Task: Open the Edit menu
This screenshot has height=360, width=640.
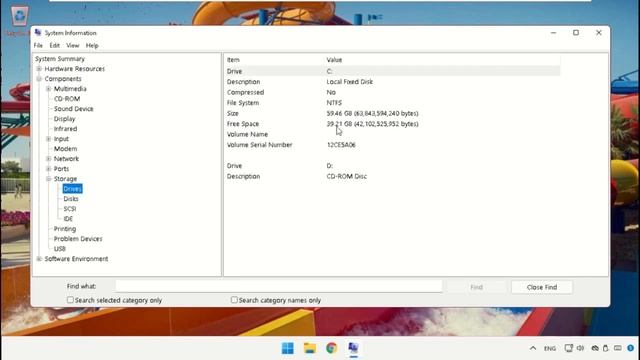Action: point(54,46)
